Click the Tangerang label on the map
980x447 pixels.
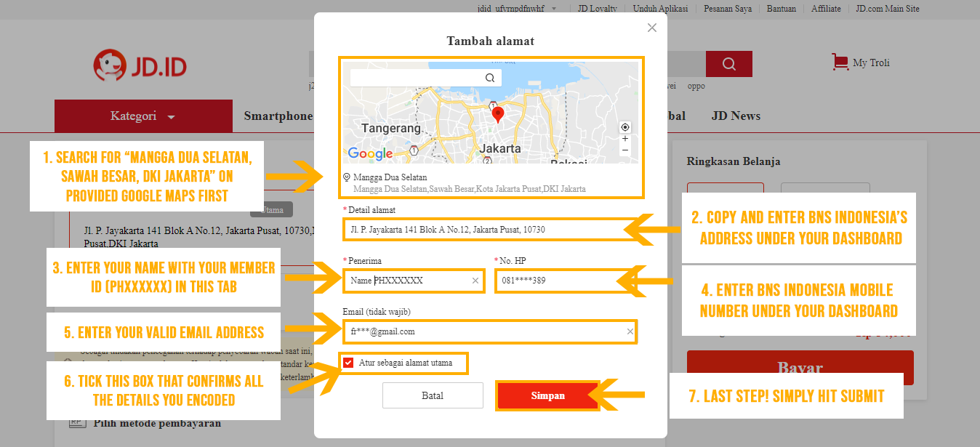tap(391, 128)
